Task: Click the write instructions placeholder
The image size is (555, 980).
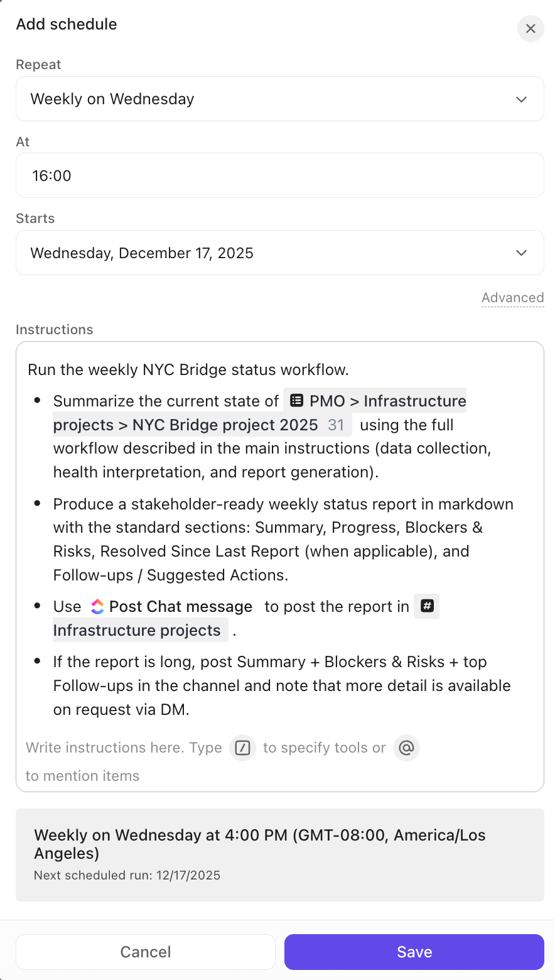Action: point(124,748)
